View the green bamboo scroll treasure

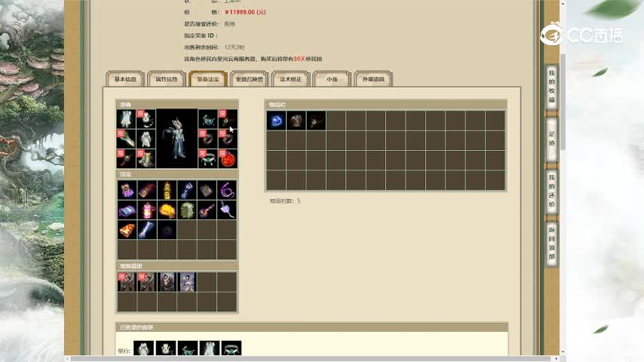186,210
